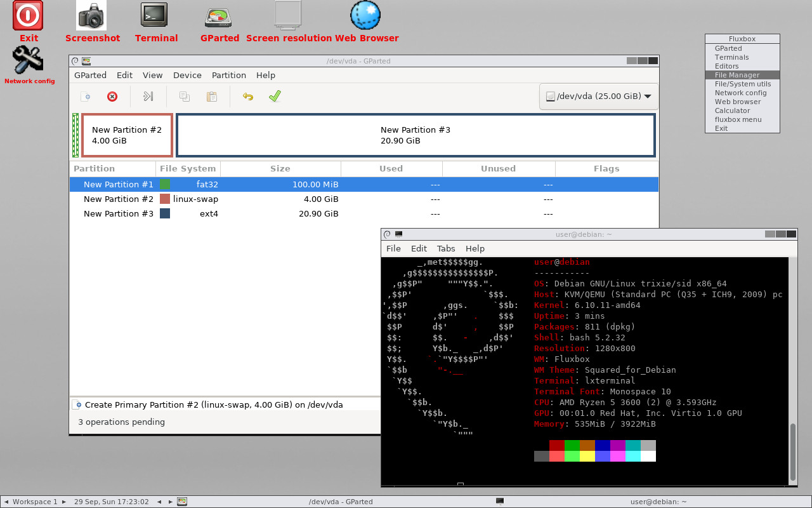The height and width of the screenshot is (508, 812).
Task: Click the Unused column header
Action: (x=499, y=168)
